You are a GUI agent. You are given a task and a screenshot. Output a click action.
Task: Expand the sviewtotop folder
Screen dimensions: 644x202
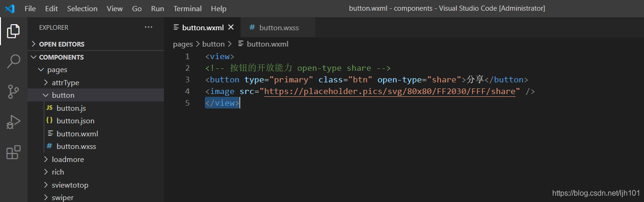point(46,185)
